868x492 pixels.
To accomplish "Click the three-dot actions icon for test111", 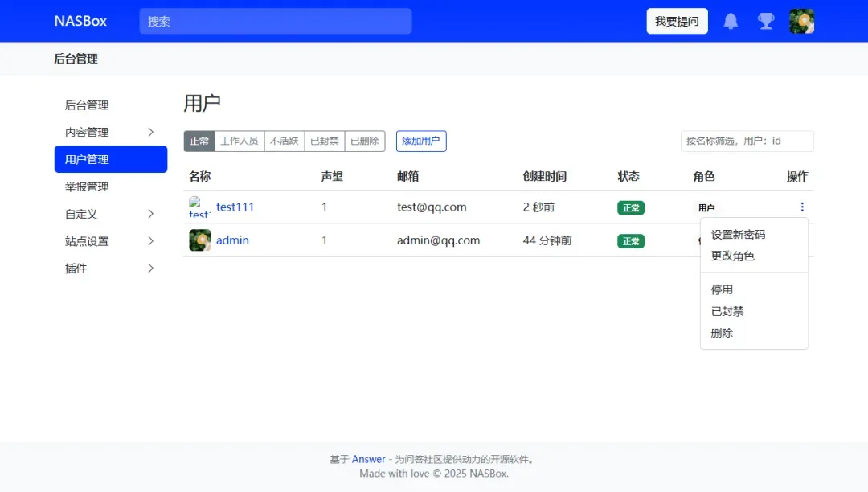I will coord(801,207).
